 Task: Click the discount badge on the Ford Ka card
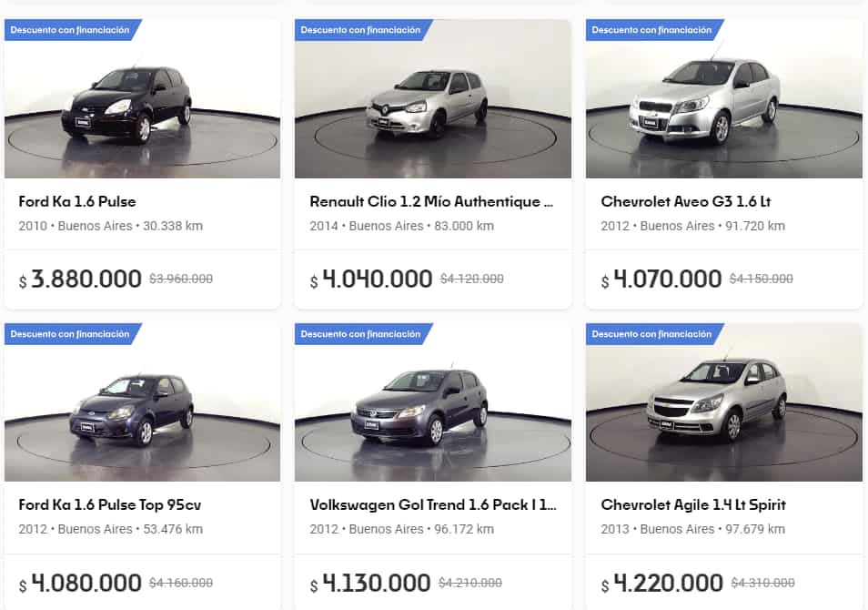coord(67,29)
